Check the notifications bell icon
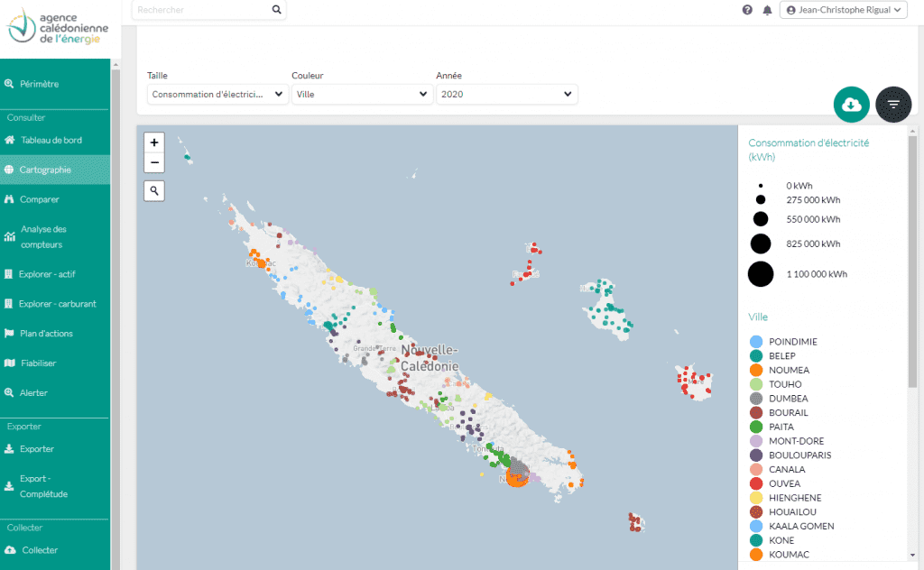 point(767,10)
